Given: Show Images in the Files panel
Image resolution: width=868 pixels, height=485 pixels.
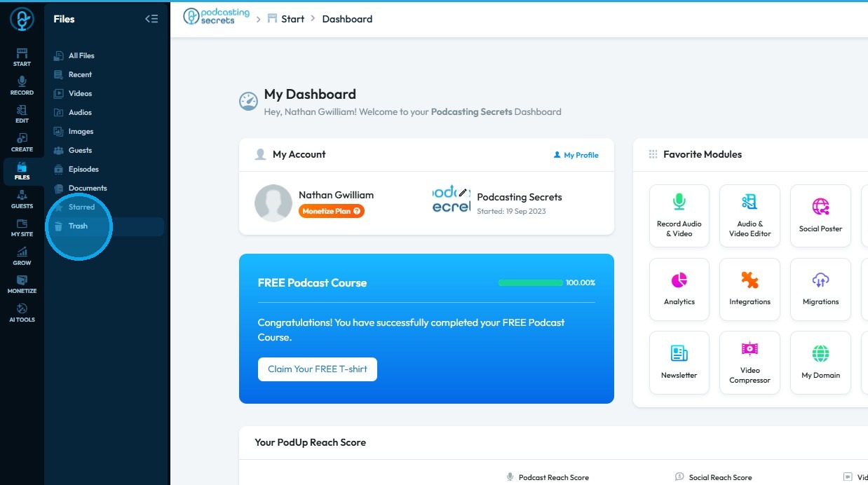Looking at the screenshot, I should [x=81, y=131].
